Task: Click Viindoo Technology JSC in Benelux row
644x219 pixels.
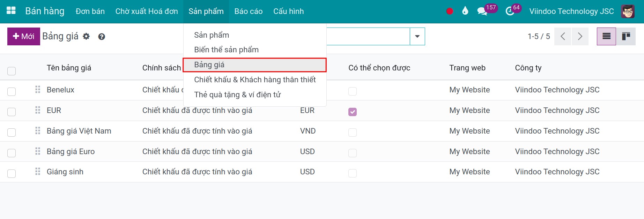Action: pos(557,90)
